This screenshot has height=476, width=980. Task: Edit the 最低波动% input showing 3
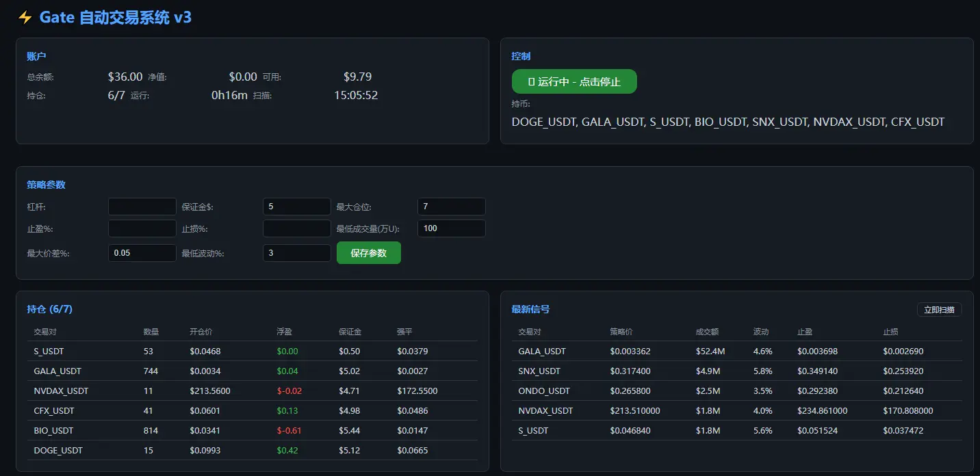297,253
